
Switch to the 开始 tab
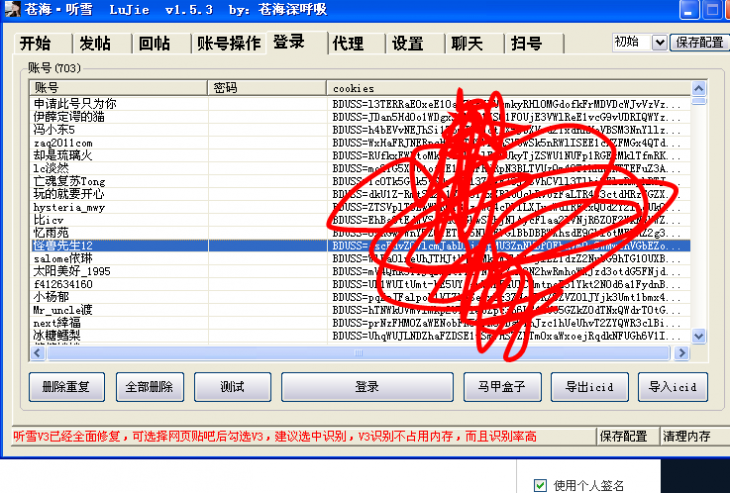pyautogui.click(x=35, y=44)
